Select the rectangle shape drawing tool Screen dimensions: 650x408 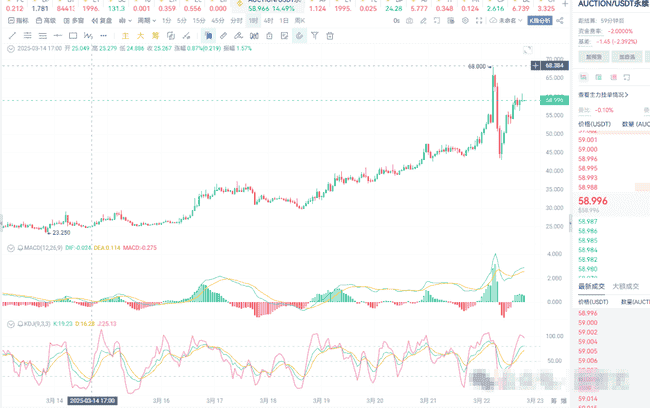click(73, 35)
